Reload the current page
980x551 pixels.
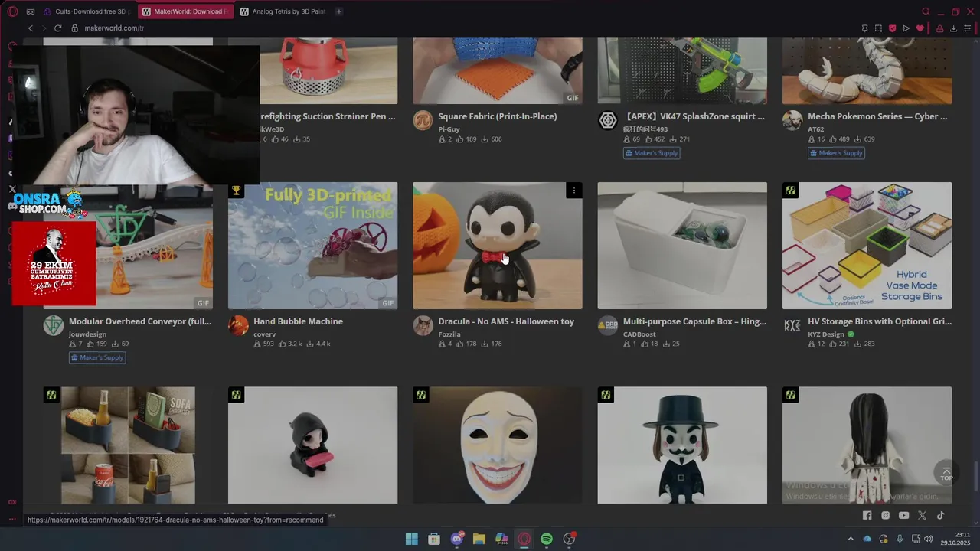[57, 28]
